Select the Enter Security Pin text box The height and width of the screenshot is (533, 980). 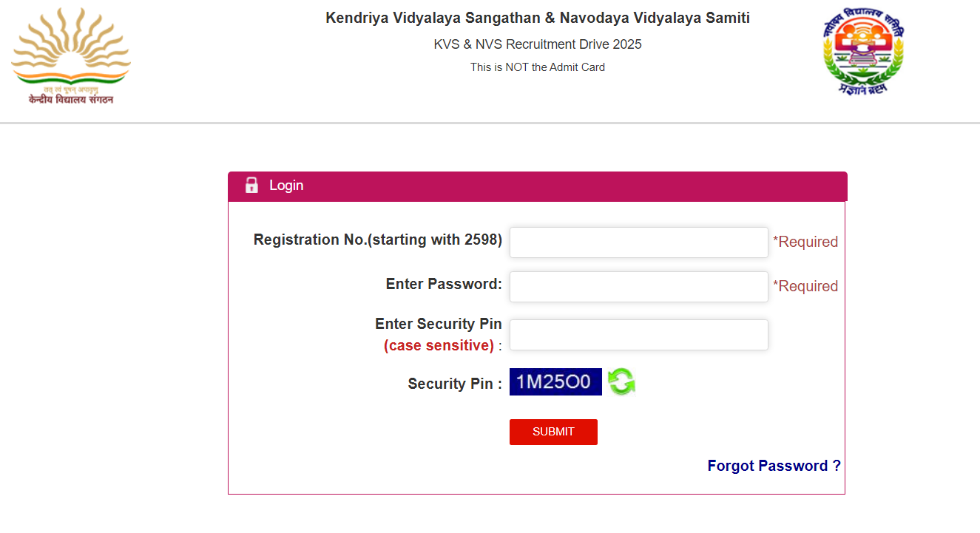point(638,335)
